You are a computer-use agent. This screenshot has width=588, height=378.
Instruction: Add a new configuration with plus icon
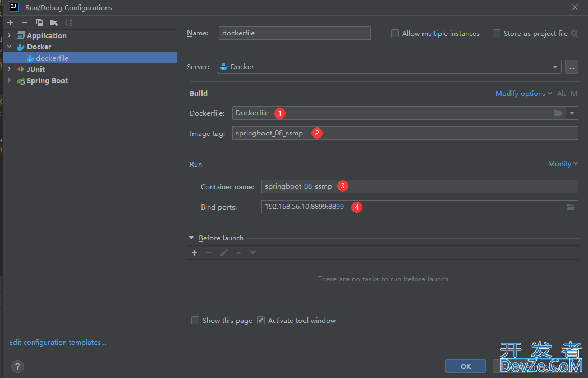coord(10,22)
